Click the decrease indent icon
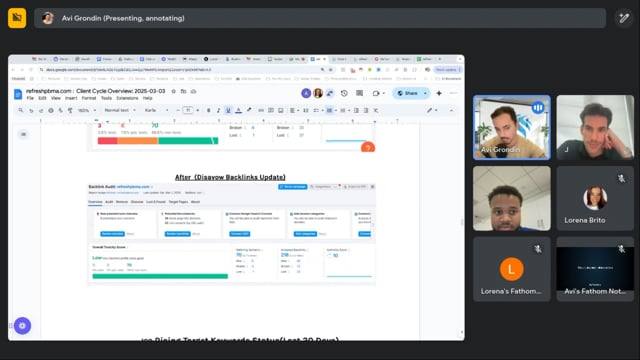 356,110
